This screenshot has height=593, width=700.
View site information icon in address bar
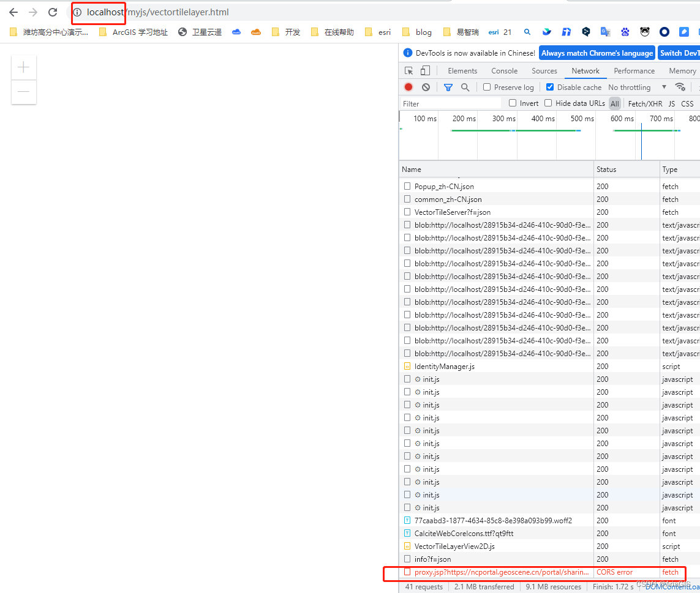click(78, 12)
